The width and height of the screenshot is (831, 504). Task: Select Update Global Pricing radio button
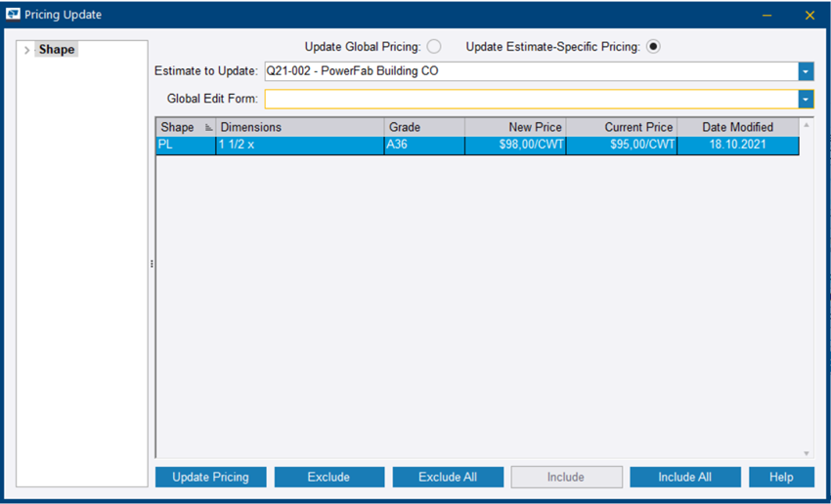434,47
